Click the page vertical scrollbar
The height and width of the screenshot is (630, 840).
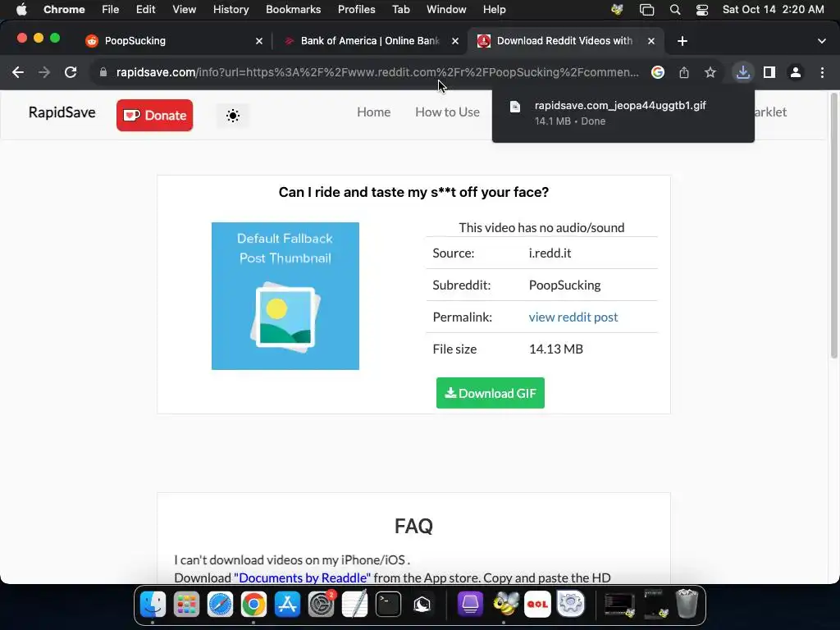pyautogui.click(x=833, y=225)
